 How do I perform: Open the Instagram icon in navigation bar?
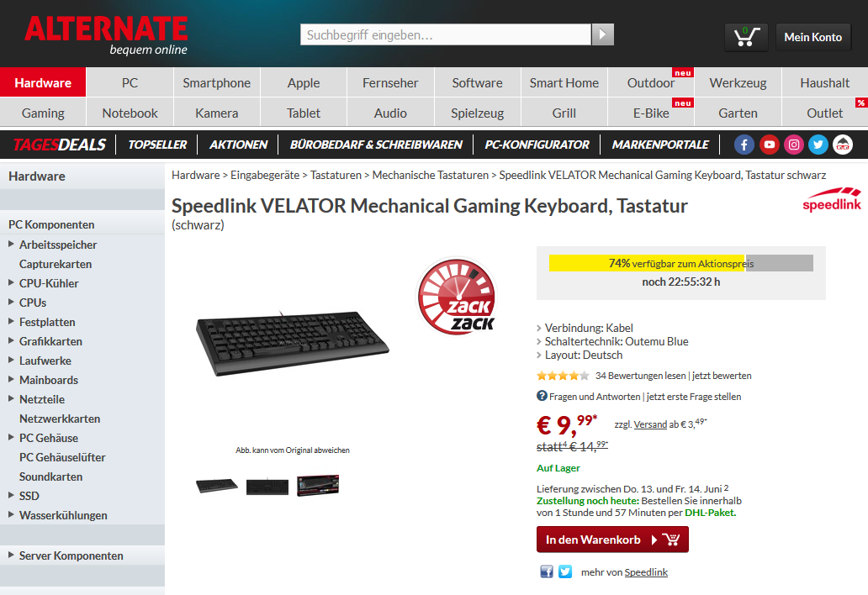point(793,145)
